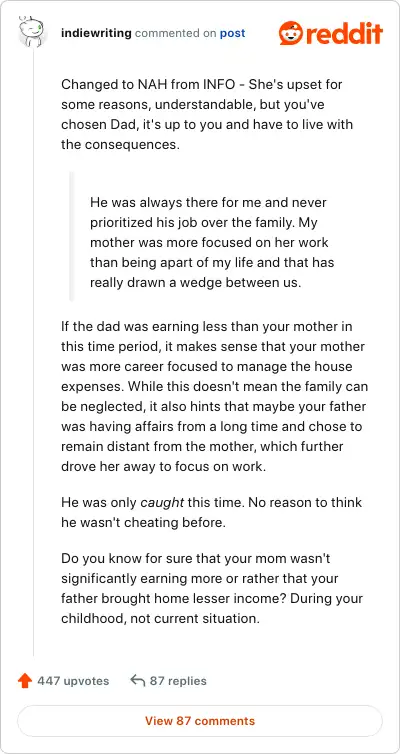This screenshot has width=400, height=754.
Task: Click the italic word 'caught'
Action: click(x=162, y=503)
